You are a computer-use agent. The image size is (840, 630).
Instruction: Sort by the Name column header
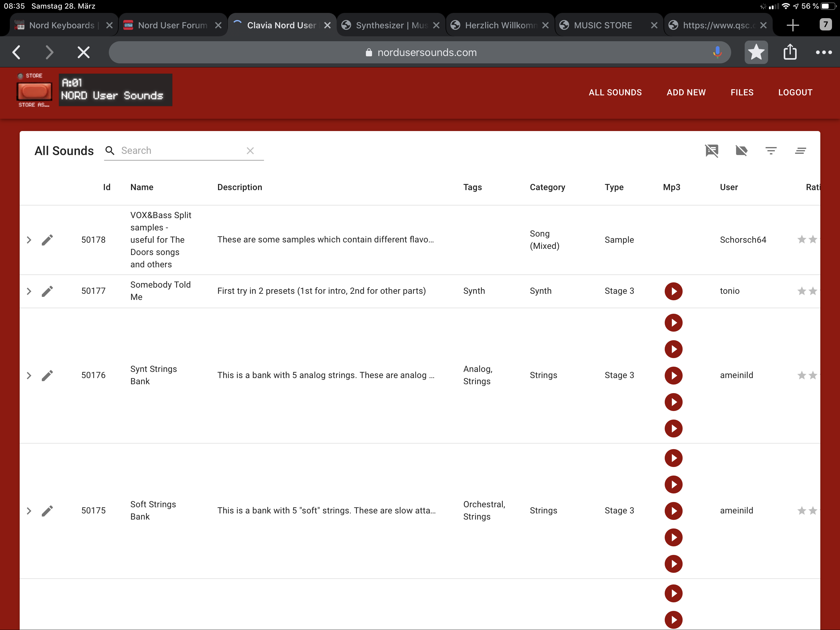click(x=142, y=187)
